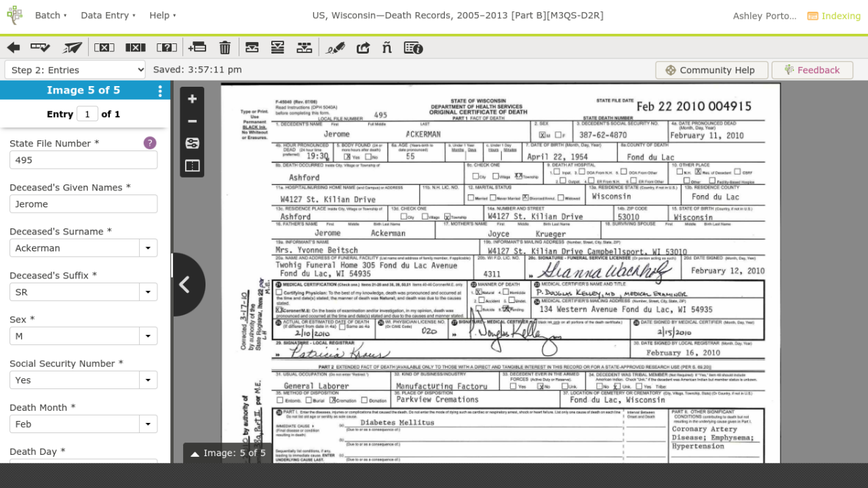Screen dimensions: 868x488
Task: Open the Deceased's Suffix dropdown arrow
Action: 148,292
